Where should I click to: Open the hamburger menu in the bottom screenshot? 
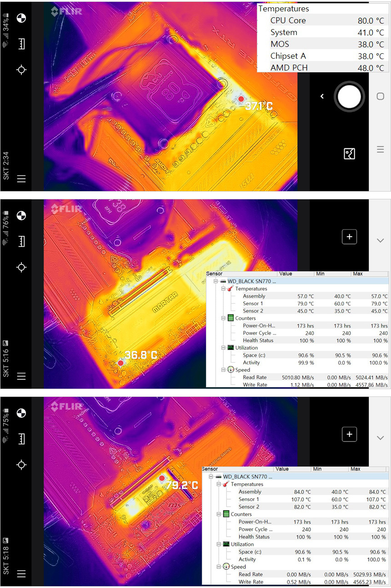21,573
